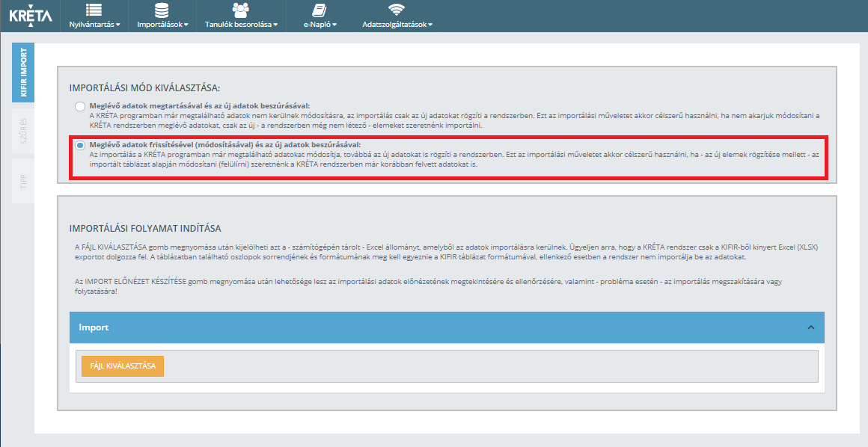
Task: Select the Meglévő adatok megtartásával radio button
Action: click(x=80, y=106)
